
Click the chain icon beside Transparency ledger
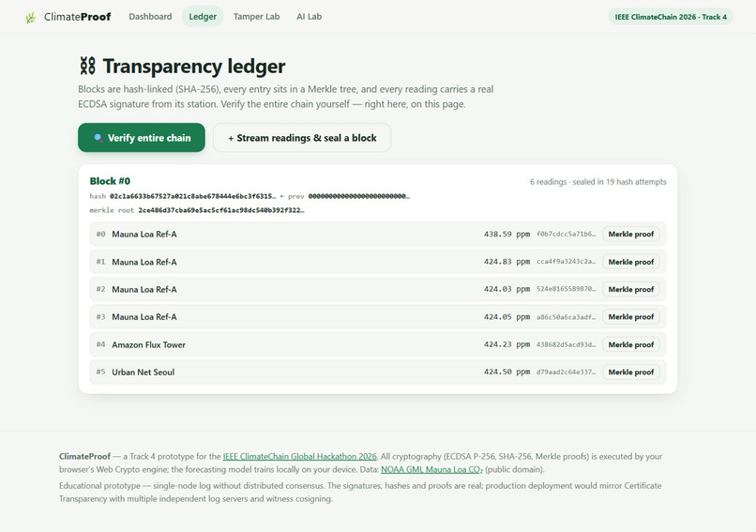[87, 66]
